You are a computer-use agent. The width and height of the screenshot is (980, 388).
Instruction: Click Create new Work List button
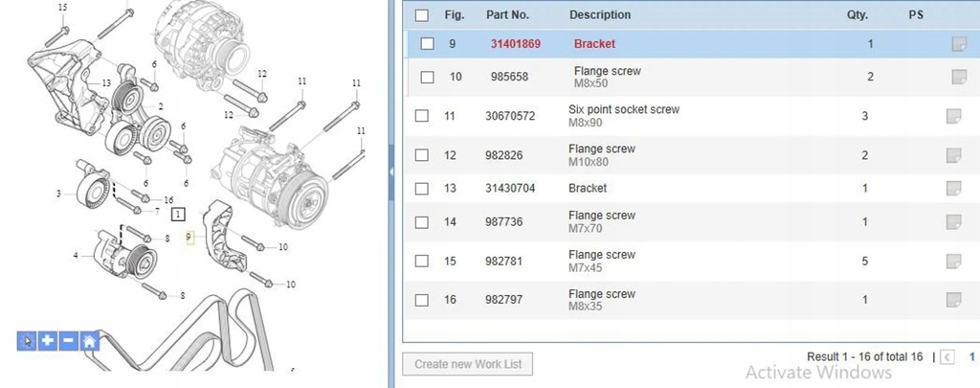[x=467, y=364]
